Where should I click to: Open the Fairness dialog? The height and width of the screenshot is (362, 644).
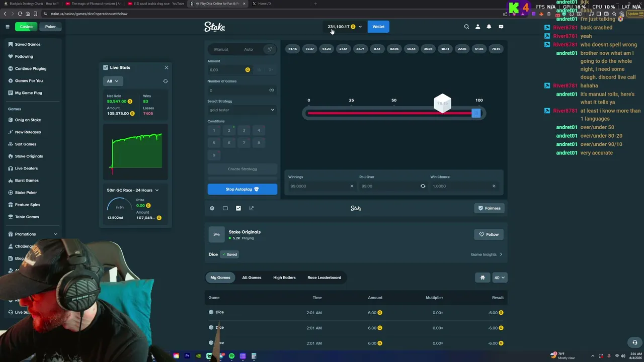489,208
